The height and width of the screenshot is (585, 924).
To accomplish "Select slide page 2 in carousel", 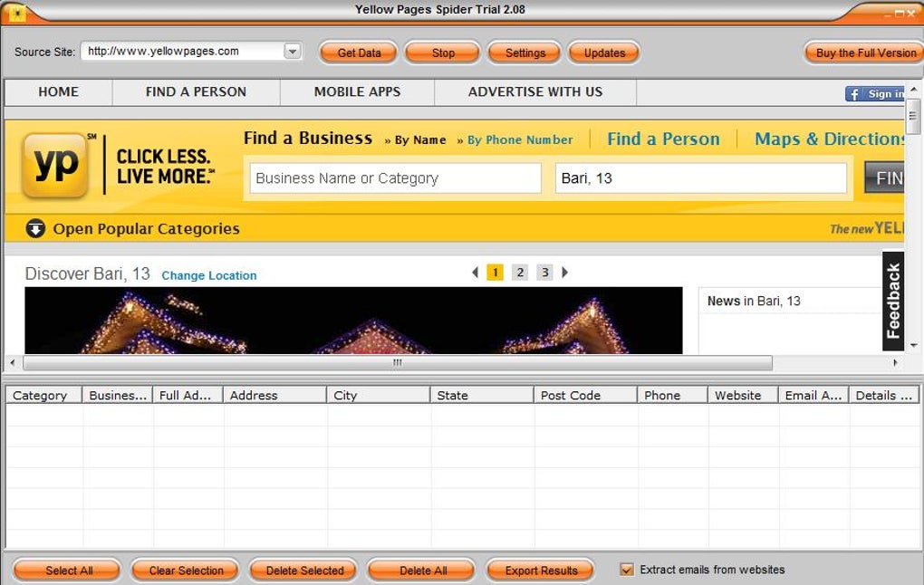I will click(520, 273).
